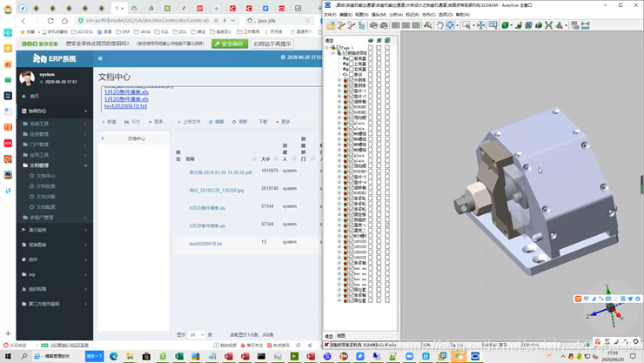
Task: Click the binoculars search icon in AutoVue
Action: [x=427, y=25]
